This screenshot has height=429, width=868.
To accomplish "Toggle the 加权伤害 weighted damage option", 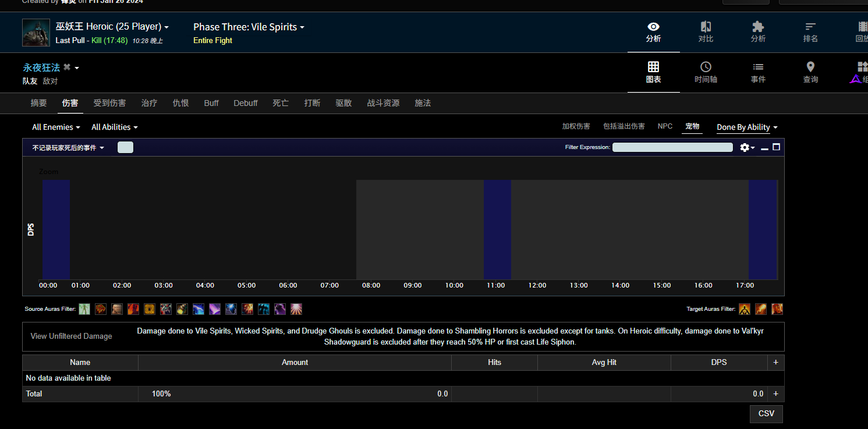I will point(576,126).
